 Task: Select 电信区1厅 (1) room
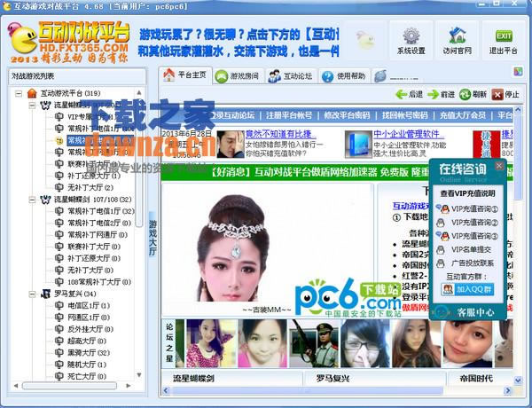[x=89, y=305]
